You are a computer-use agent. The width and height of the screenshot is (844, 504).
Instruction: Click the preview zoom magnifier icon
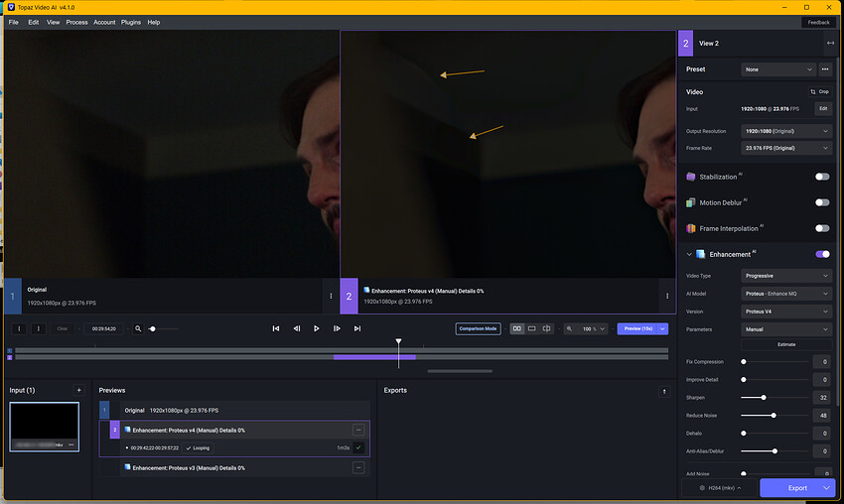569,328
